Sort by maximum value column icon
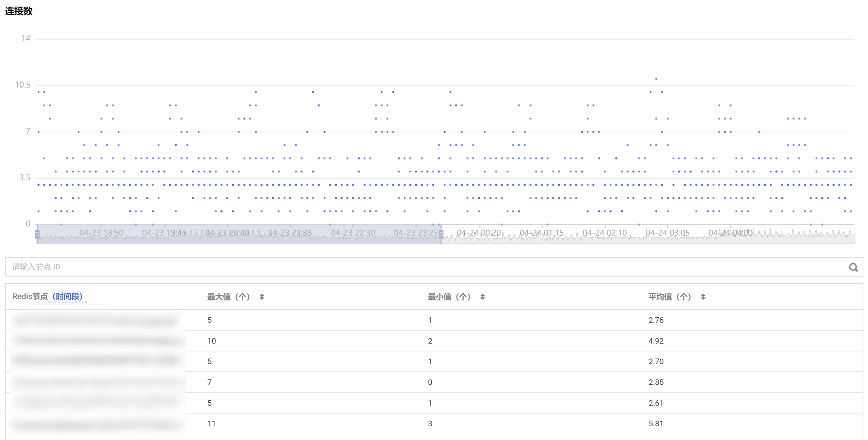This screenshot has width=868, height=440. click(x=262, y=297)
